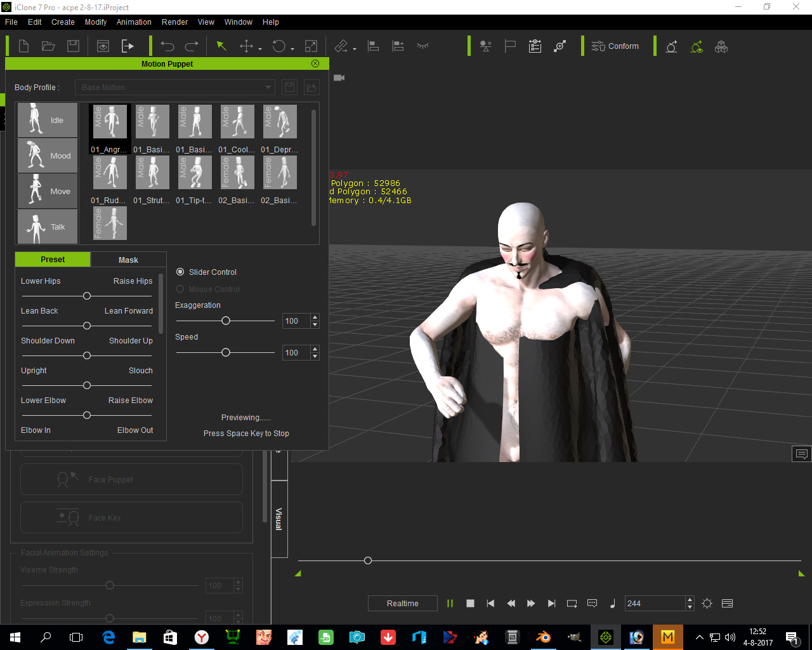812x650 pixels.
Task: Decrease Speed with the down stepper
Action: click(x=315, y=356)
